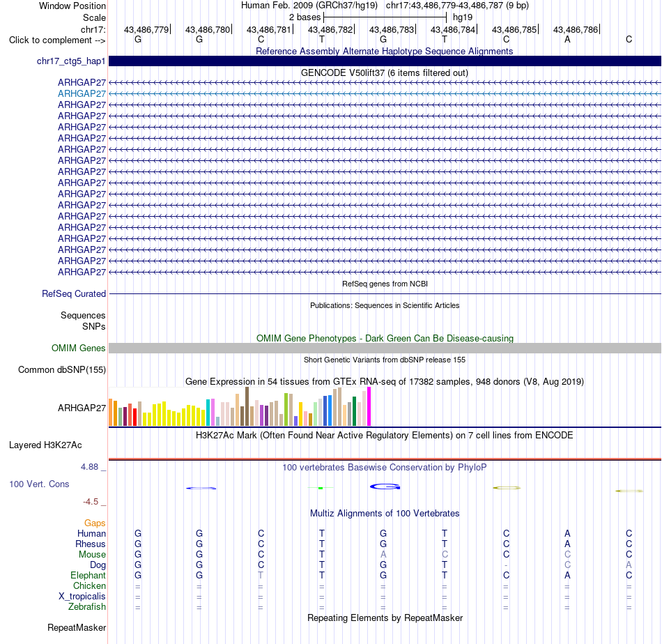The height and width of the screenshot is (644, 662).
Task: Click the 43,486,782 ruler position label
Action: point(330,29)
